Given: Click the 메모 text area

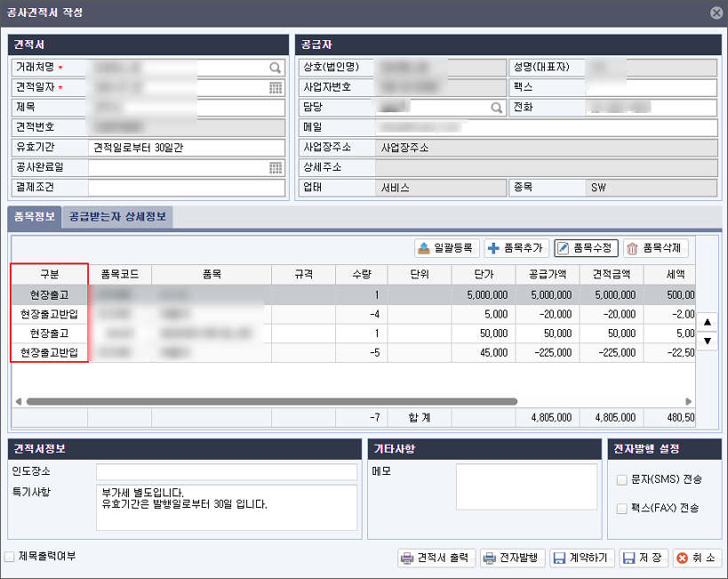Looking at the screenshot, I should click(526, 487).
